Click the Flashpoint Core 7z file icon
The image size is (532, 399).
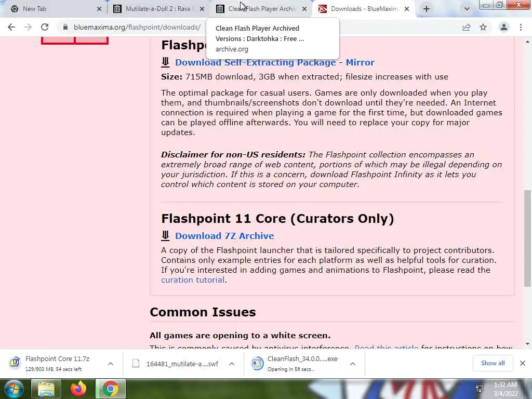[x=15, y=363]
